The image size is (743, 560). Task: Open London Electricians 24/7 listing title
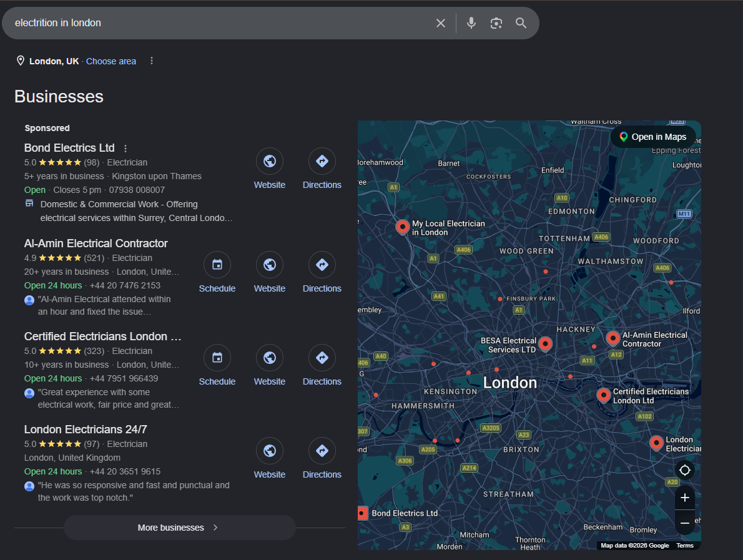(86, 430)
